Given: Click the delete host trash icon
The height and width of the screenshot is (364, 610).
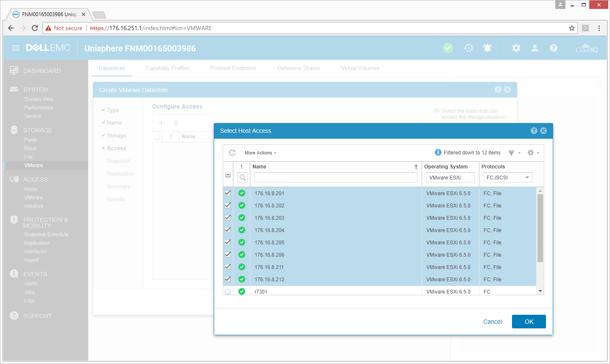Looking at the screenshot, I should (x=176, y=123).
